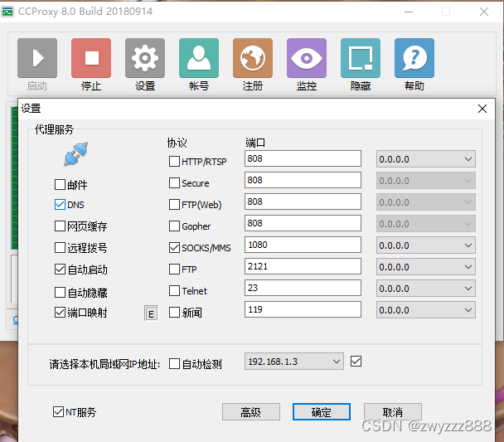Enable the HTTP/RTSP protocol checkbox

pos(174,161)
